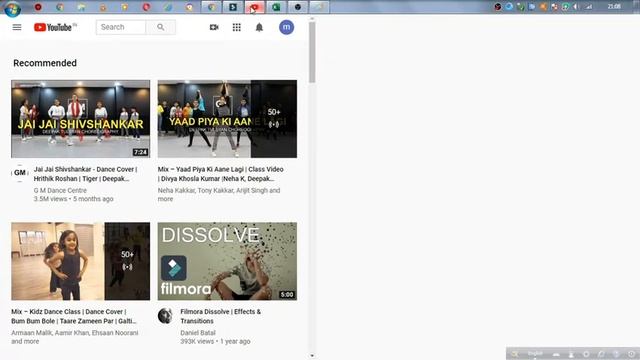Open the create video camera icon
The image size is (640, 360).
tap(214, 27)
